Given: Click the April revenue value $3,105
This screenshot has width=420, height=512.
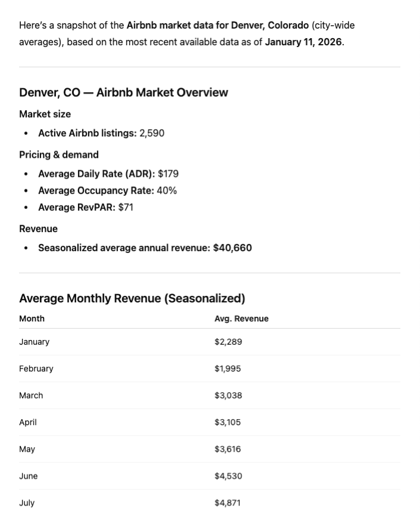Looking at the screenshot, I should pyautogui.click(x=228, y=422).
